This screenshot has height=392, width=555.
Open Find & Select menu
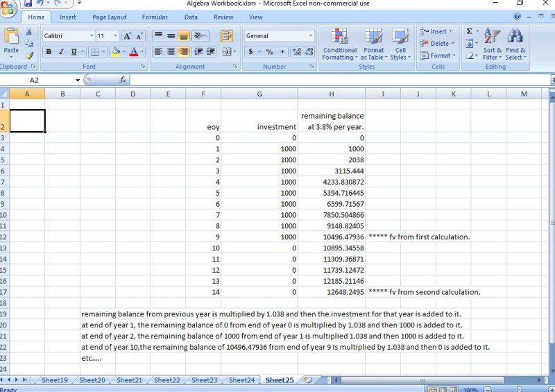(515, 44)
